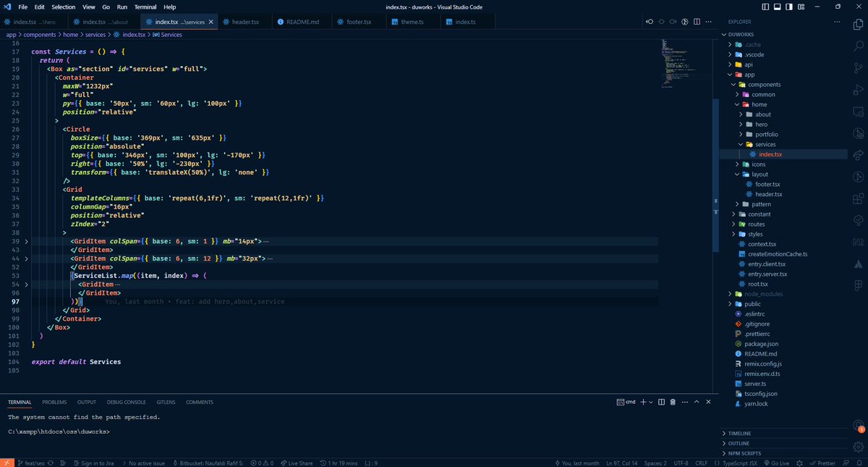Viewport: 868px width, 467px height.
Task: Open the Terminal menu
Action: pos(145,7)
